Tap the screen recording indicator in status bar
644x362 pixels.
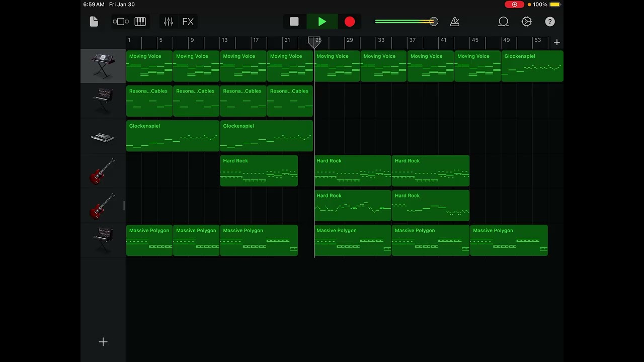[x=515, y=5]
